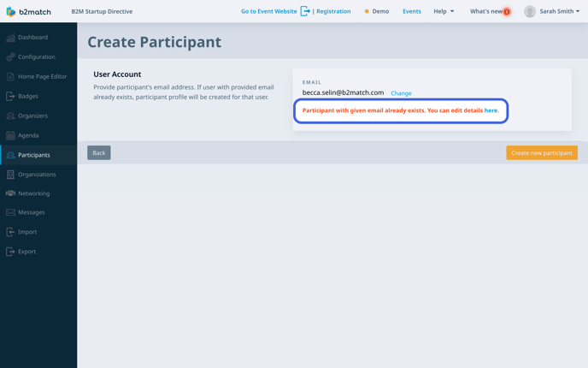Screen dimensions: 588x368
Task: Expand the Sarah Smith account menu
Action: (552, 12)
